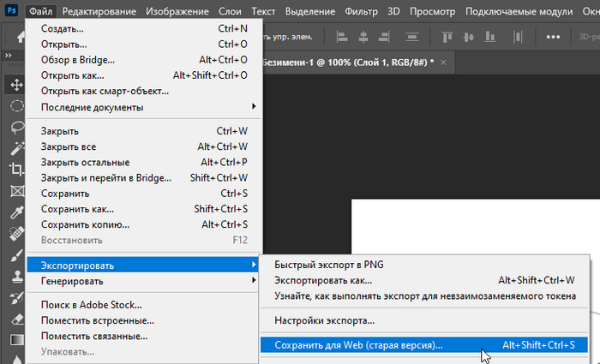Select the Eyedropper tool
The image size is (600, 364).
(x=16, y=212)
